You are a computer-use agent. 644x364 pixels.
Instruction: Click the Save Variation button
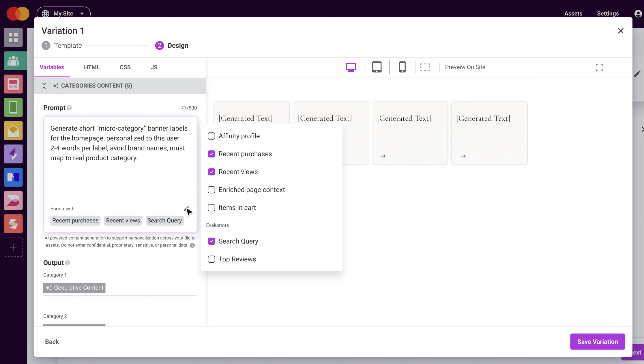pyautogui.click(x=598, y=342)
